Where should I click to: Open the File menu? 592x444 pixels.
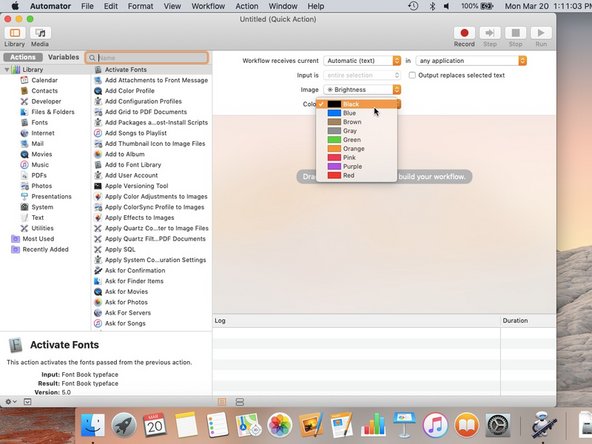87,6
